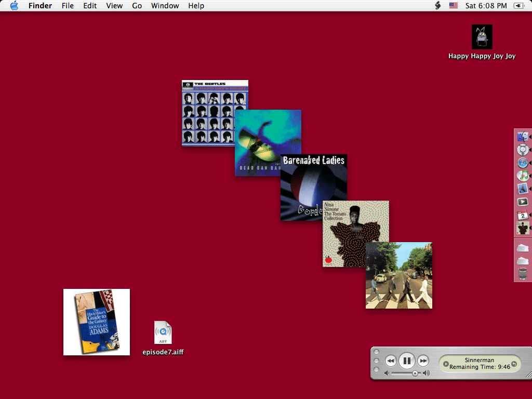Open the gray play-button app in Dock
Viewport: 532px width, 399px height.
523,202
